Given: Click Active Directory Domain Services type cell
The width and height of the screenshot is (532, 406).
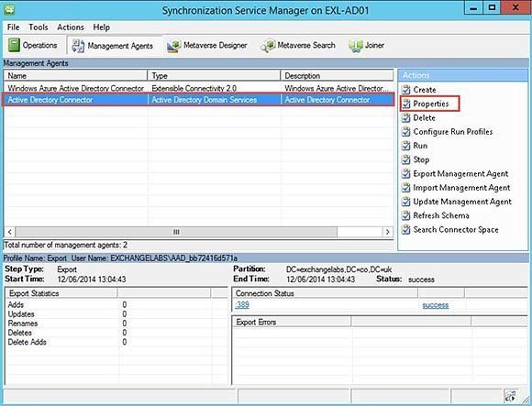Looking at the screenshot, I should (204, 100).
